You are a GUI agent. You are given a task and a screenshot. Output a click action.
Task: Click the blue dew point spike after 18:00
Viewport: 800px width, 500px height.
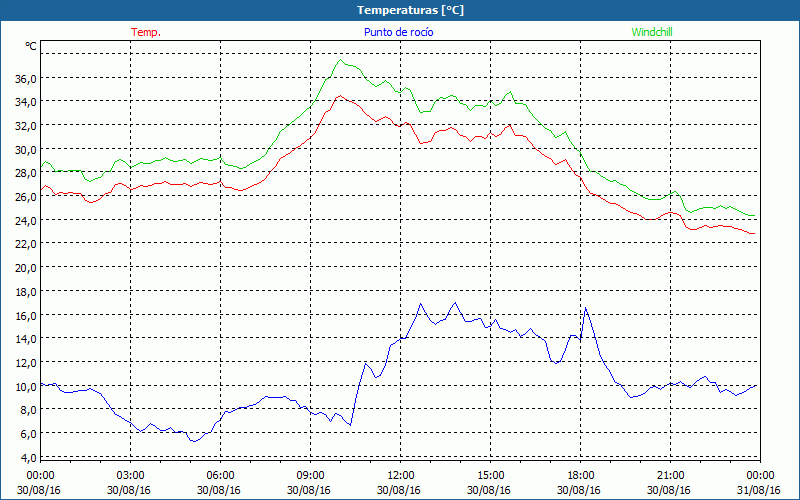point(585,308)
